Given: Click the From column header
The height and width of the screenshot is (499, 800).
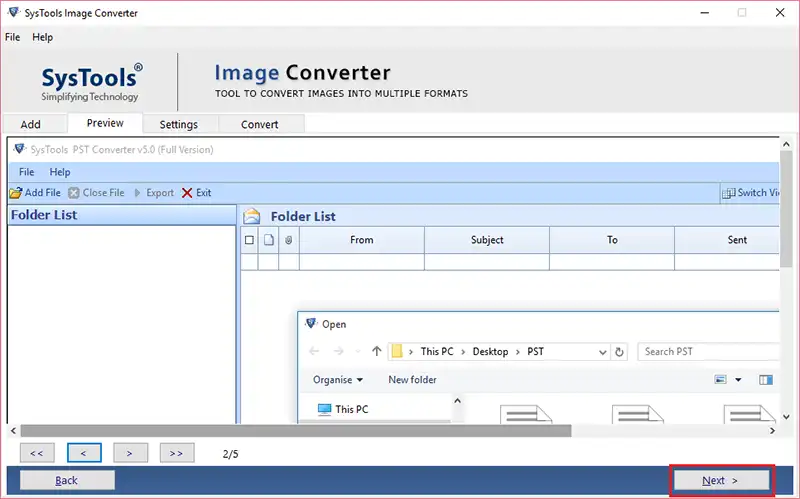Looking at the screenshot, I should coord(362,240).
